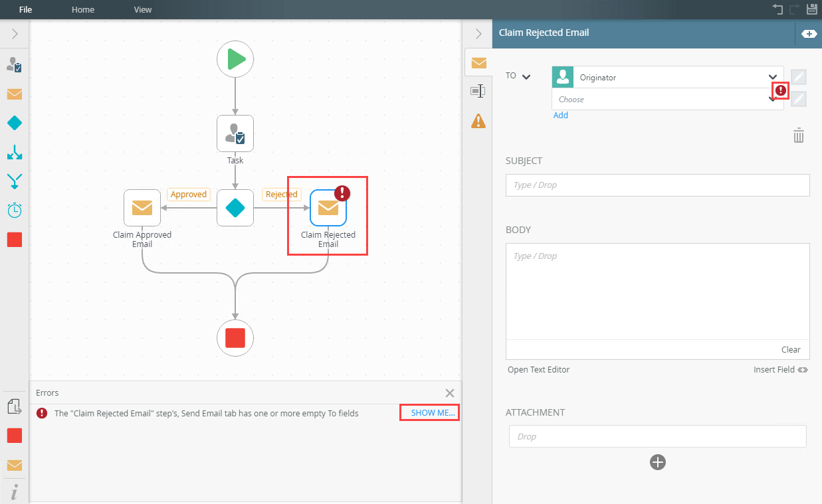822x504 pixels.
Task: Click SHOW ME link in Errors
Action: [x=433, y=413]
